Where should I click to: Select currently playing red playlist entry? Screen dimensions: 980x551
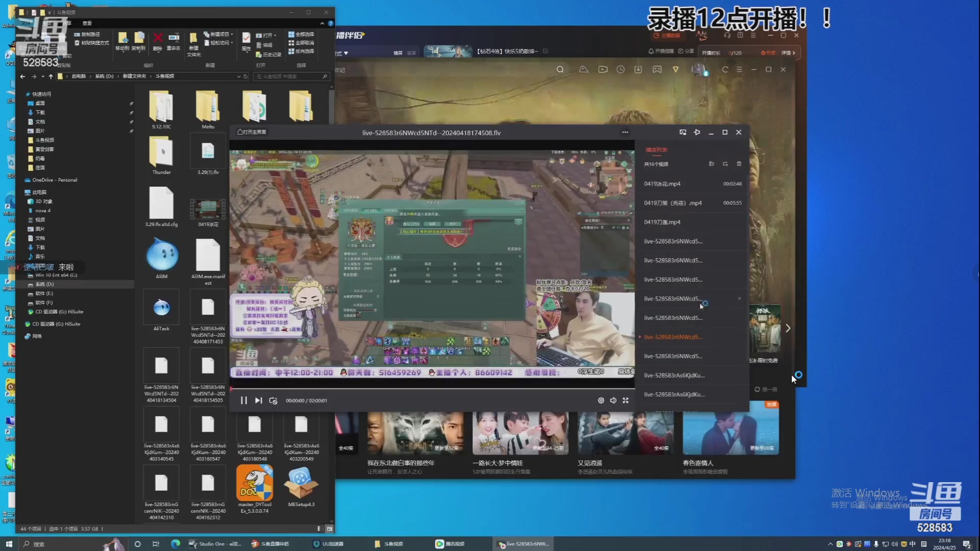693,337
